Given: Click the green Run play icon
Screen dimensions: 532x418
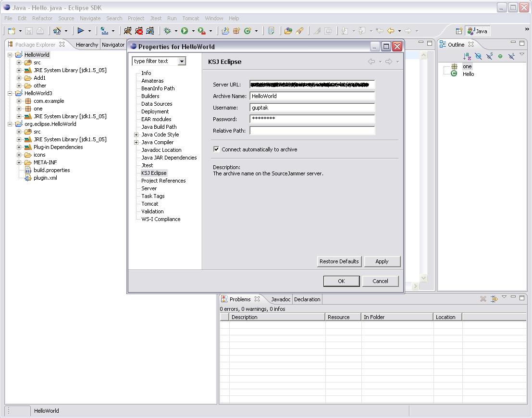Looking at the screenshot, I should pyautogui.click(x=185, y=31).
